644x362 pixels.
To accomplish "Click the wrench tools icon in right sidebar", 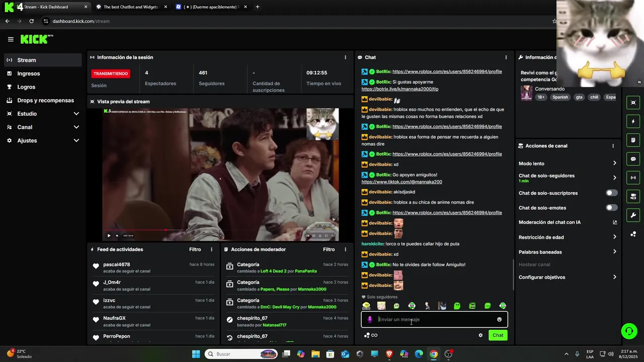I will [x=633, y=215].
